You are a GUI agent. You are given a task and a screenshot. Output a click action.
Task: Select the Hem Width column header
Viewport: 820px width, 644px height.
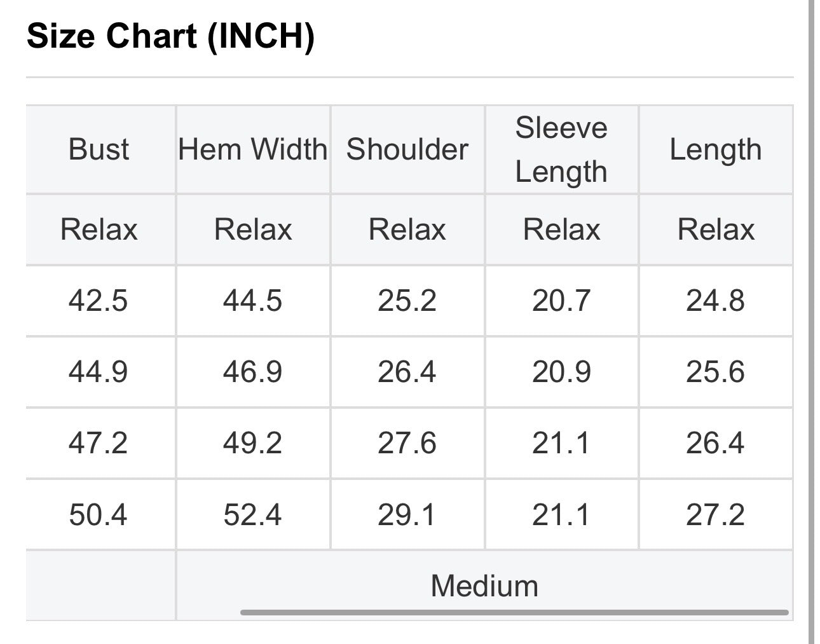[253, 149]
